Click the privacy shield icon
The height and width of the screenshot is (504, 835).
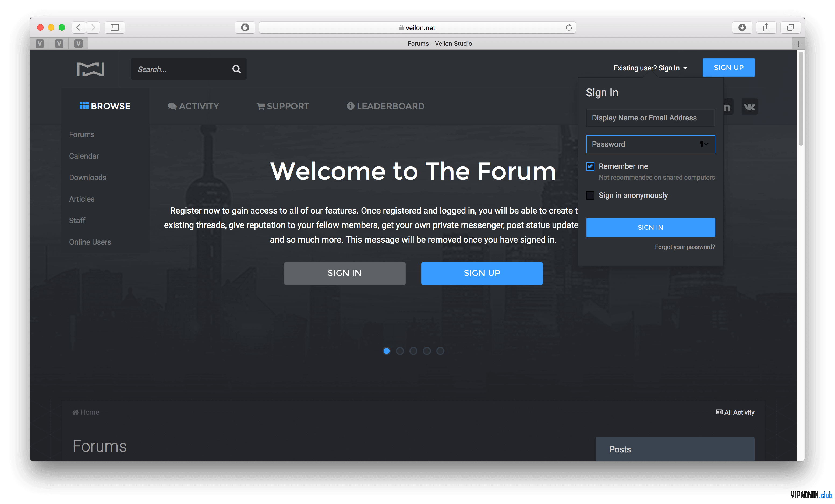(x=245, y=27)
